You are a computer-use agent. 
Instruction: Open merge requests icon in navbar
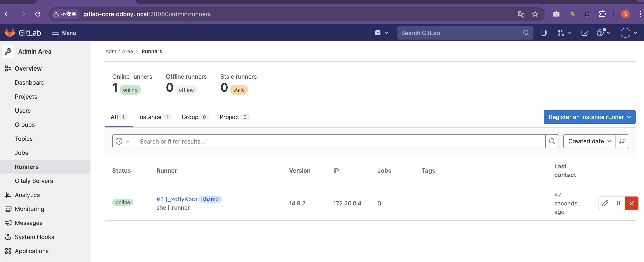[x=561, y=33]
